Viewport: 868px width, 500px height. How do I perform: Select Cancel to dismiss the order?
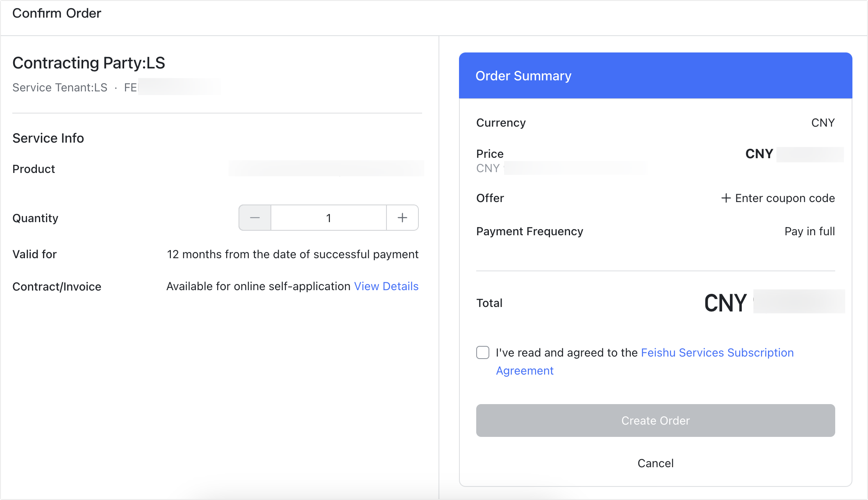coord(655,463)
